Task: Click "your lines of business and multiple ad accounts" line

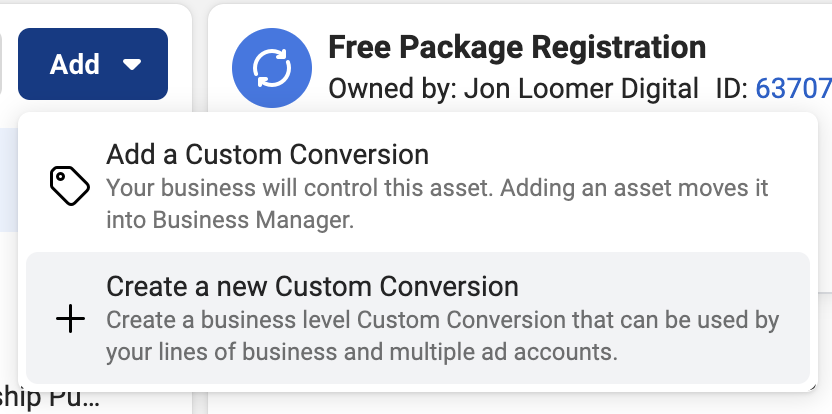Action: click(362, 352)
